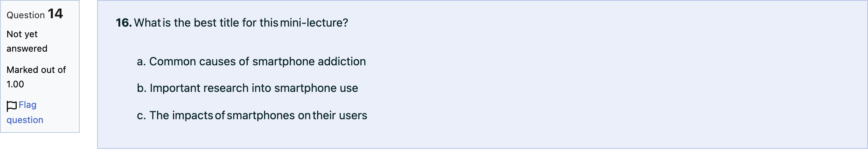Screen dimensions: 868x161
Task: Click the bold "16." question prefix
Action: click(124, 23)
